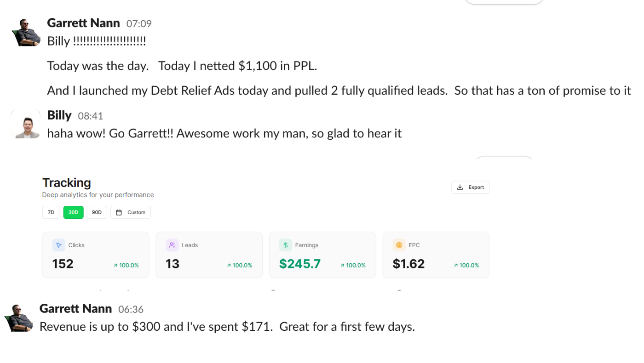This screenshot has width=644, height=363.
Task: Open the Custom date range picker
Action: (131, 212)
